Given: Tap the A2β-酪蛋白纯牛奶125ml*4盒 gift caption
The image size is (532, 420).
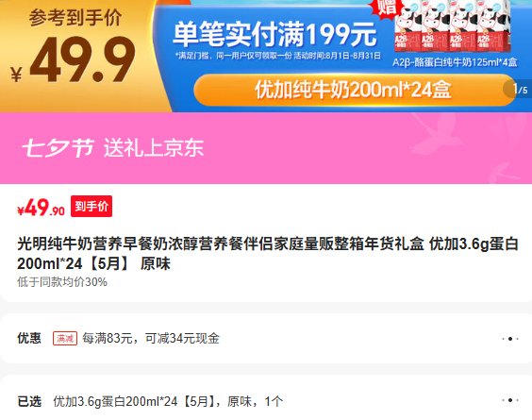Looking at the screenshot, I should 455,62.
